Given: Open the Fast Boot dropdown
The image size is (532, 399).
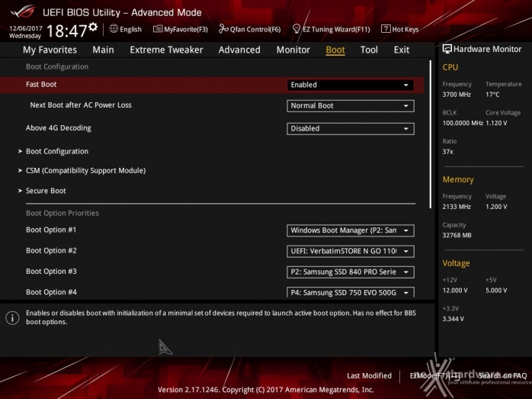Looking at the screenshot, I should [350, 85].
